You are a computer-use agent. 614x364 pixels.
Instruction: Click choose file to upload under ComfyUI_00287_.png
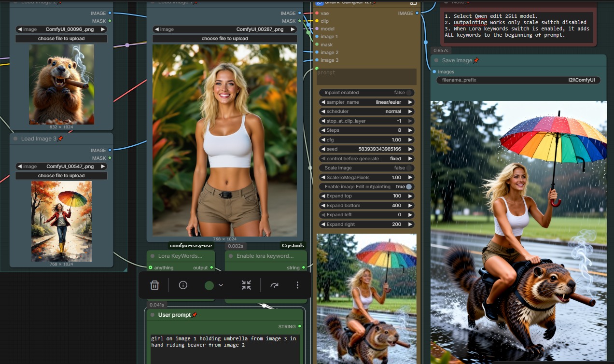coord(224,39)
